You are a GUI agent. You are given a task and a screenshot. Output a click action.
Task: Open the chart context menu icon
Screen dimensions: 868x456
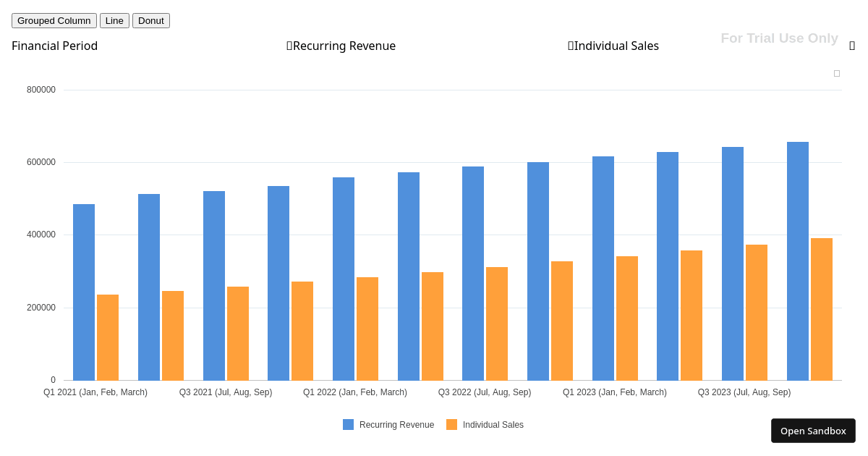[837, 73]
